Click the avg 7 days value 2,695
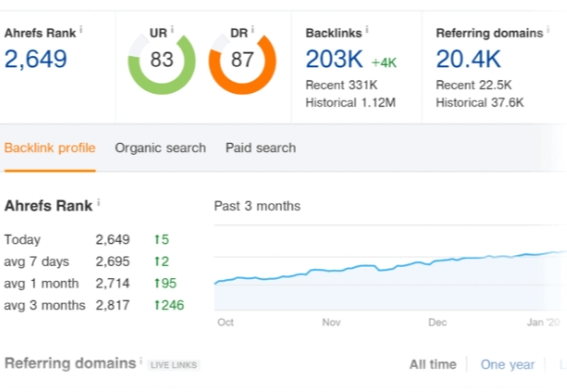The height and width of the screenshot is (392, 567). click(112, 261)
